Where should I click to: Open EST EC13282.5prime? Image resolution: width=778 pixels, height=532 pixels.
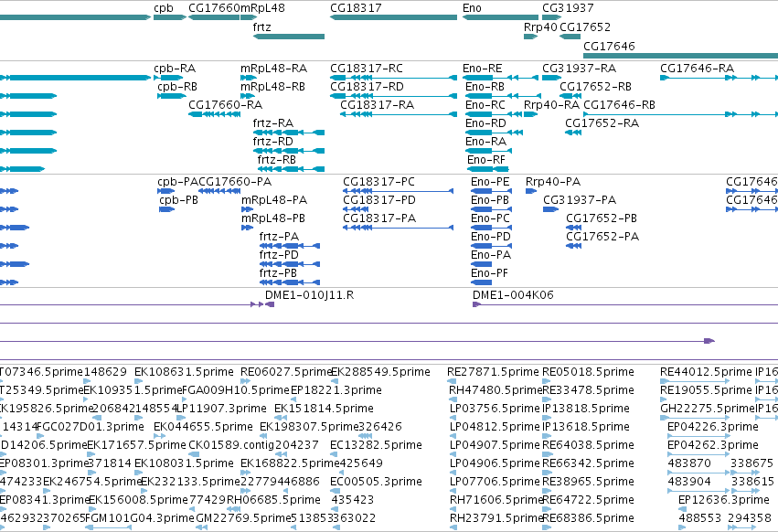tap(376, 445)
